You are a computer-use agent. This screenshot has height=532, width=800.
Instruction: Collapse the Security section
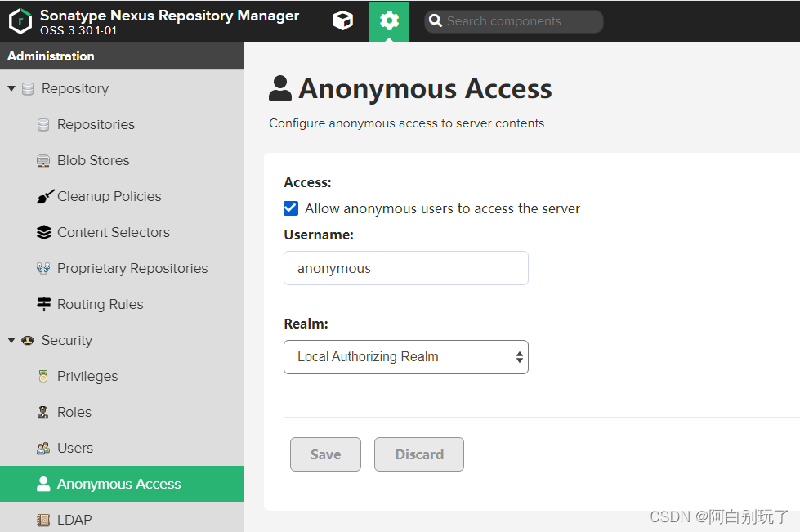[x=11, y=340]
